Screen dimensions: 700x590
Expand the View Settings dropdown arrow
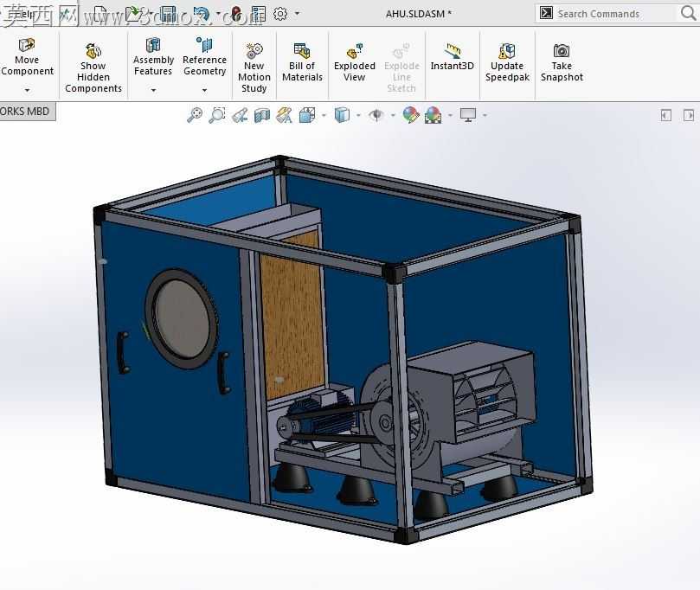pos(485,116)
